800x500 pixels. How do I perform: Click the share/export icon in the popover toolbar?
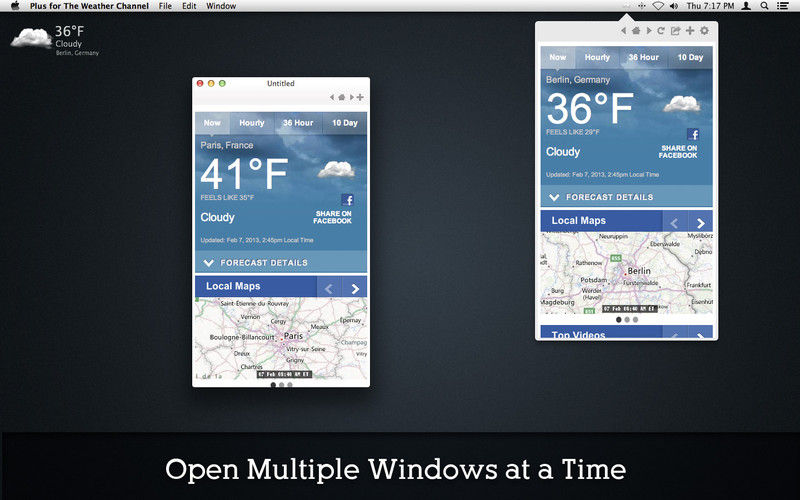click(x=676, y=31)
